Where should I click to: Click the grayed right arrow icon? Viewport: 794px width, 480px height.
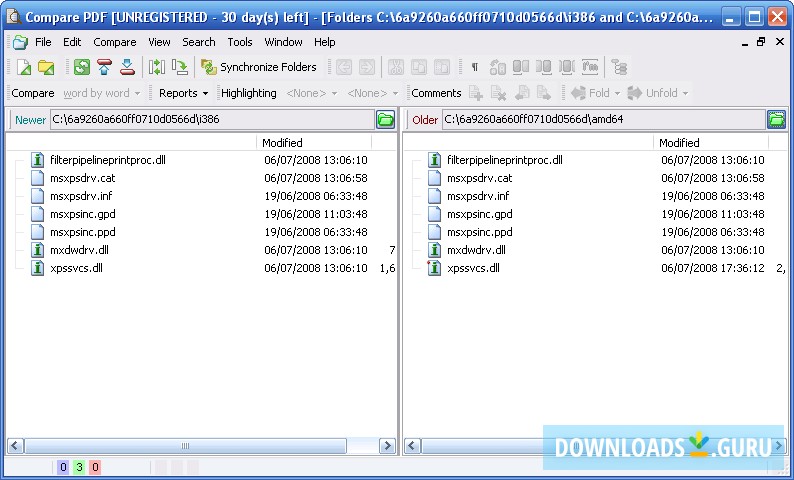(x=367, y=67)
